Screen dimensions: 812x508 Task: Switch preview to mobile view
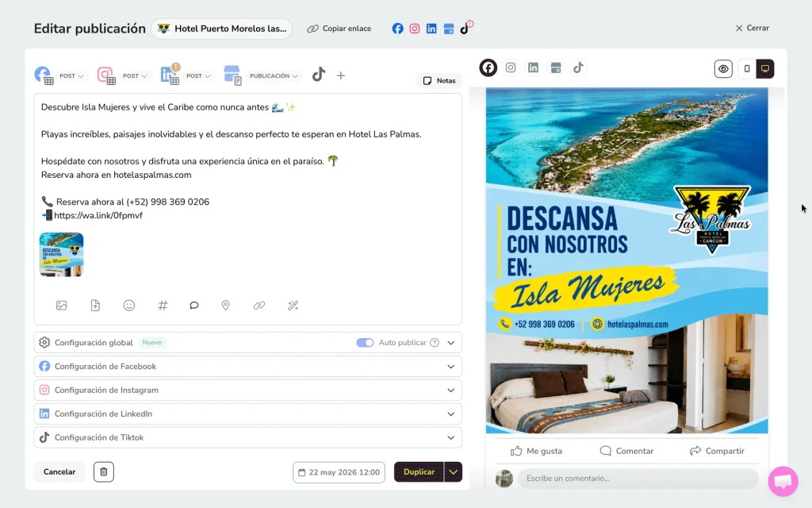pos(747,68)
